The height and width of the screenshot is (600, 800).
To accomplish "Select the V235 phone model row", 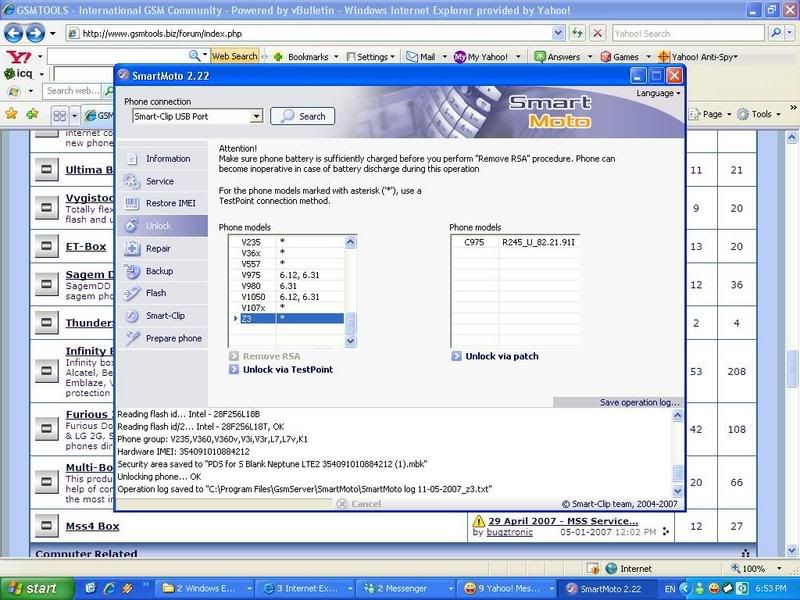I will coord(286,242).
